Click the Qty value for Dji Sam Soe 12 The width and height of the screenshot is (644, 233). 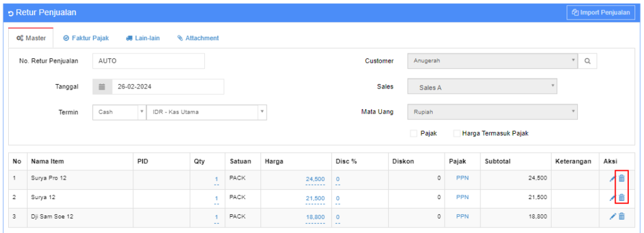216,217
